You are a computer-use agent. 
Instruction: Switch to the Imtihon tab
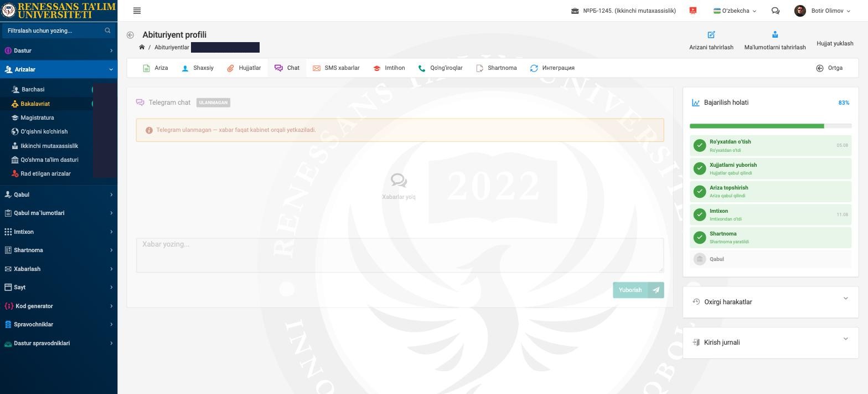tap(389, 68)
